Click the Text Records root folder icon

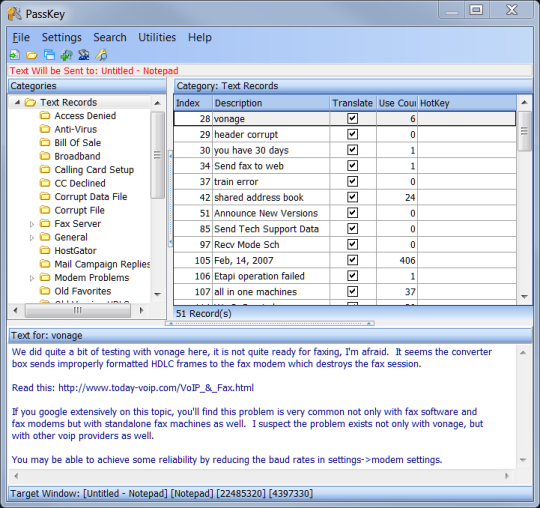coord(31,102)
